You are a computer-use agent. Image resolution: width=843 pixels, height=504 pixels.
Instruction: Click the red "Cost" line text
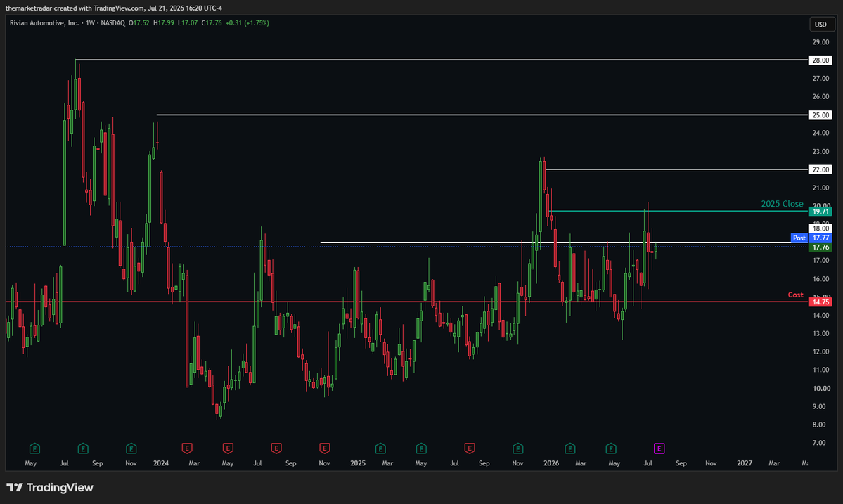796,295
